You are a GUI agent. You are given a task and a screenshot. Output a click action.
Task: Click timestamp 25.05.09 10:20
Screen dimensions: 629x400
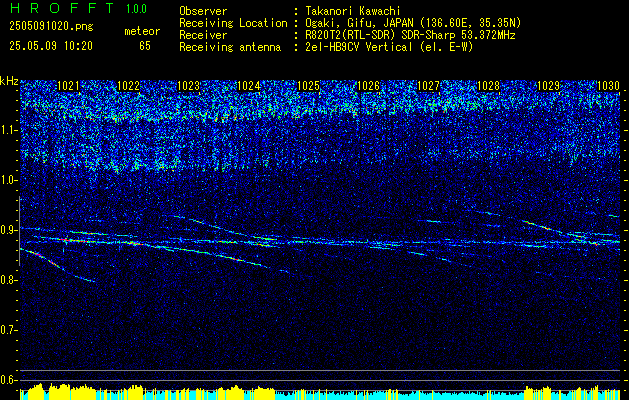51,46
